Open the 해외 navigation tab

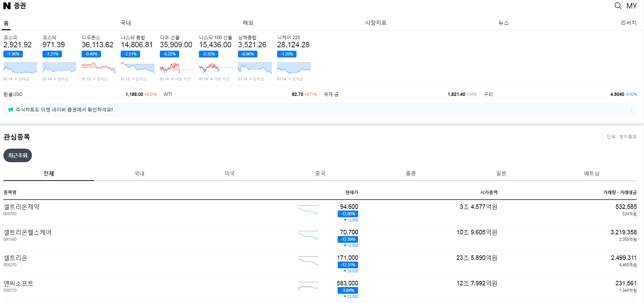[248, 23]
